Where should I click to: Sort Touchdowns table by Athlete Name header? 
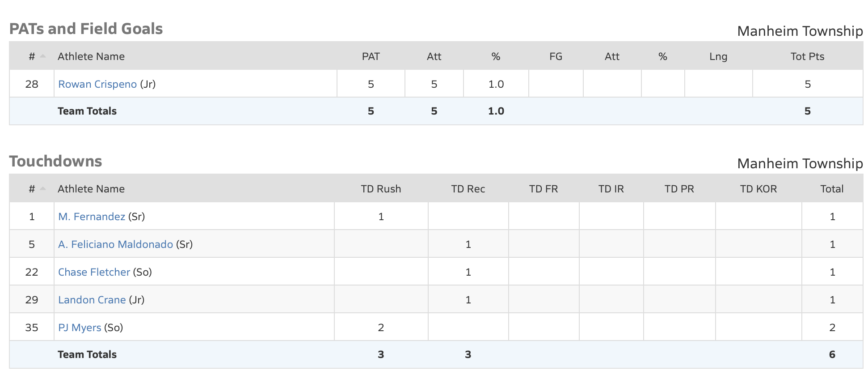coord(91,189)
